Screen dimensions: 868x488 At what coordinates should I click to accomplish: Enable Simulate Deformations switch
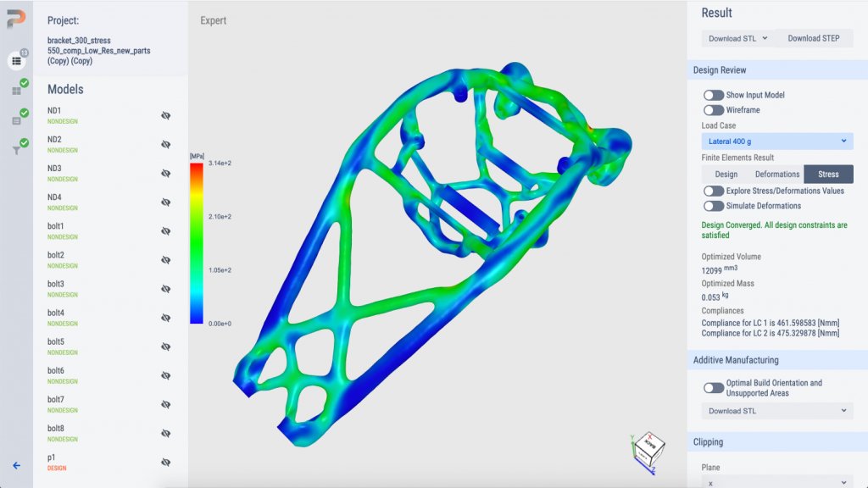(714, 206)
